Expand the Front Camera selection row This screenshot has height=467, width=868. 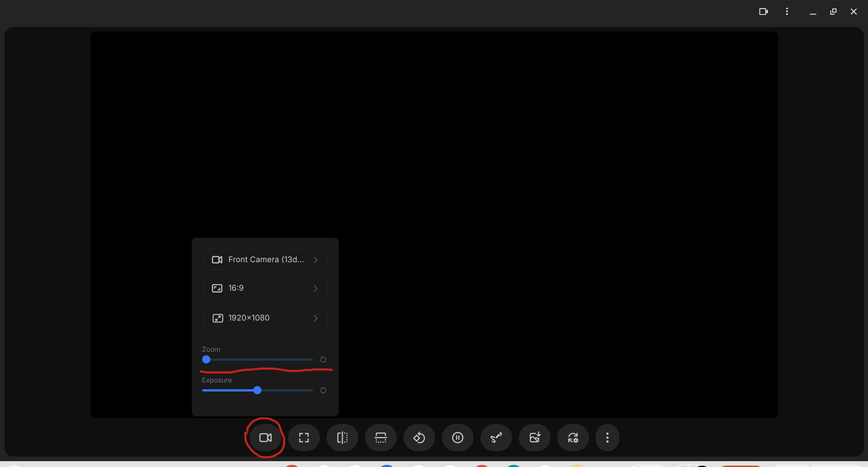click(265, 259)
